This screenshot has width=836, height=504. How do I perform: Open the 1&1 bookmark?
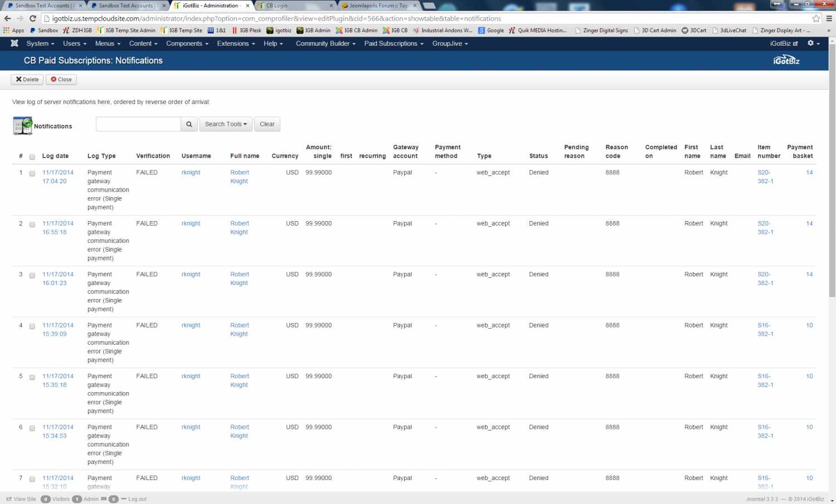[217, 31]
